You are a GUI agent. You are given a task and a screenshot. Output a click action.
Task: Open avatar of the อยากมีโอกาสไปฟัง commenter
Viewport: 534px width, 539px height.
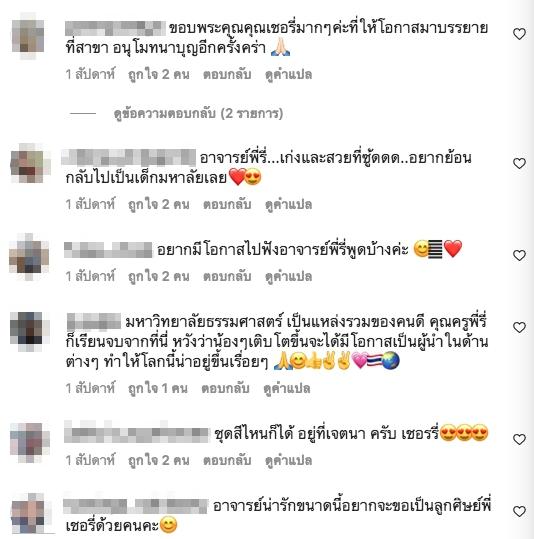click(x=29, y=257)
